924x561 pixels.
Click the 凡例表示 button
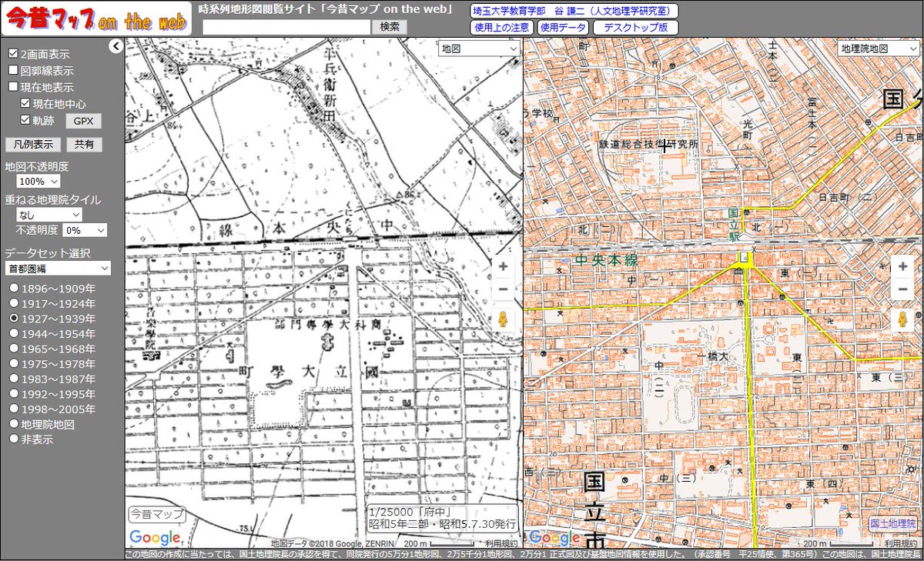pos(32,144)
